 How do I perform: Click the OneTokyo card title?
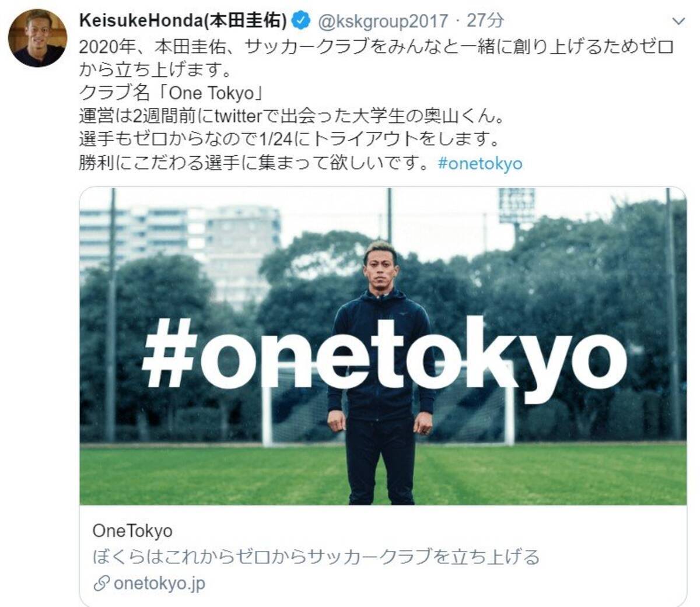[x=132, y=531]
